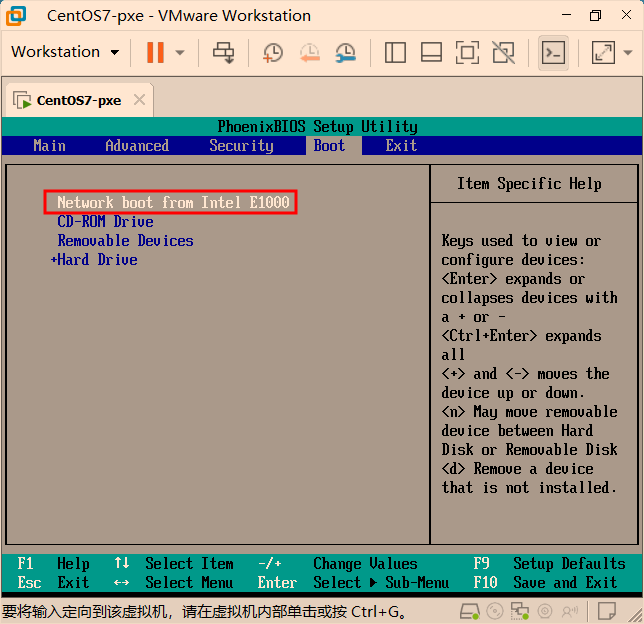Select Network boot from Intel E1000 entry

tap(173, 203)
